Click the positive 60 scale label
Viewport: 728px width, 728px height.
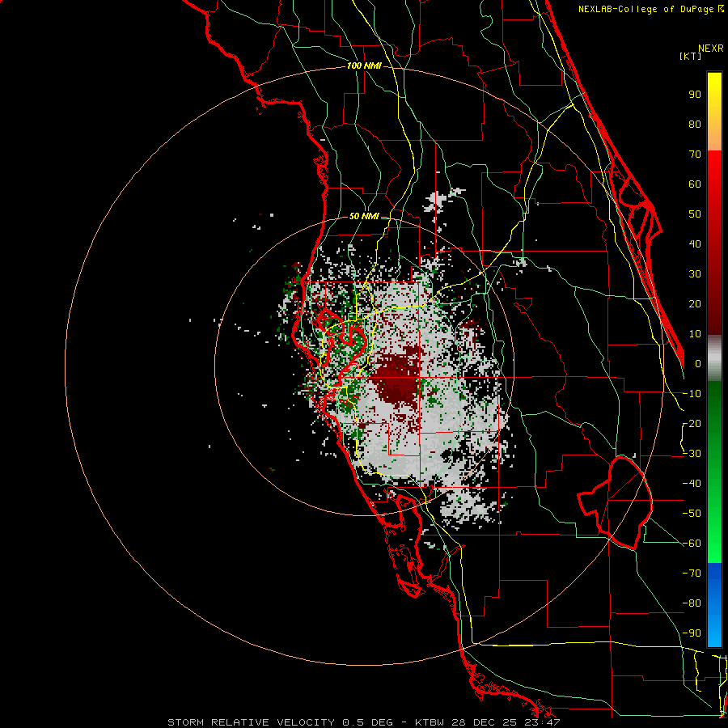(695, 184)
